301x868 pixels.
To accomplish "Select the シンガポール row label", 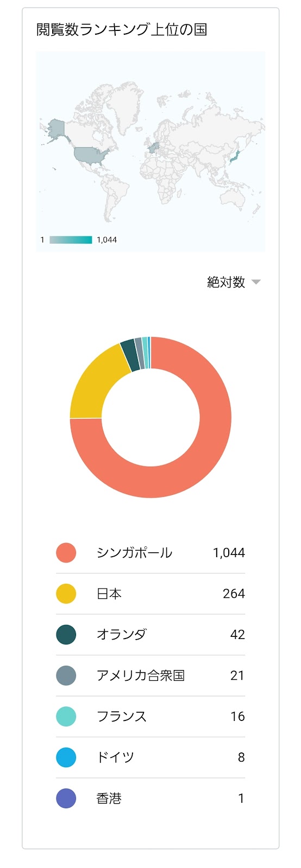I will [x=134, y=553].
